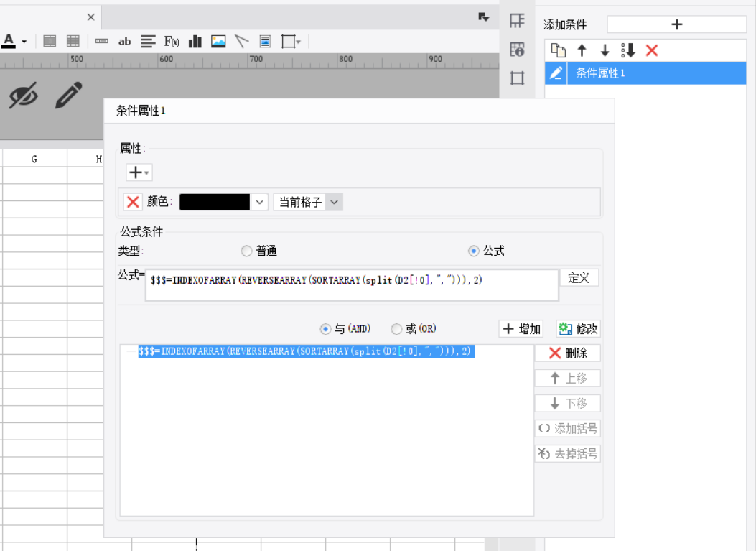
Task: Remove the 颜色 property via red X
Action: (x=133, y=202)
